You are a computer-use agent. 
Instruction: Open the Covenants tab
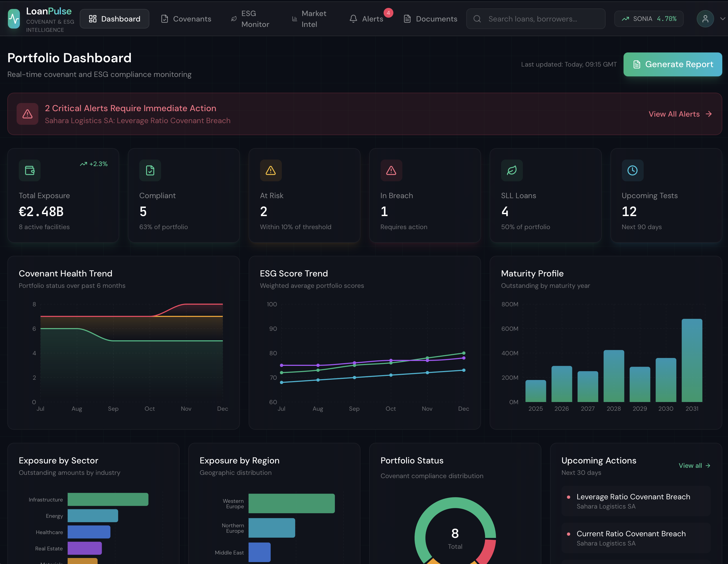[186, 19]
